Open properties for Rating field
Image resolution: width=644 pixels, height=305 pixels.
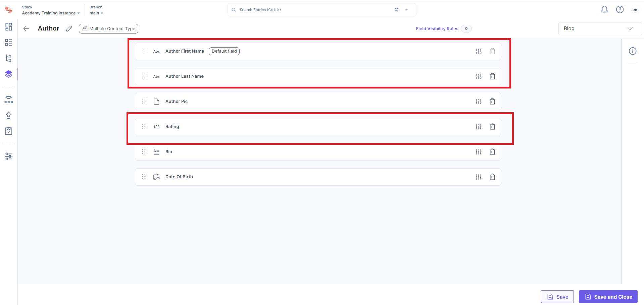tap(479, 127)
